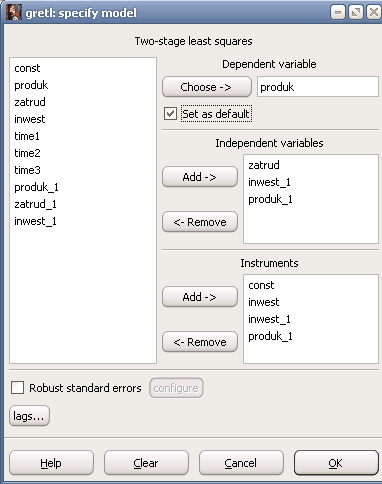Screen dimensions: 382x484
Task: Click the Cancel button
Action: 241,463
